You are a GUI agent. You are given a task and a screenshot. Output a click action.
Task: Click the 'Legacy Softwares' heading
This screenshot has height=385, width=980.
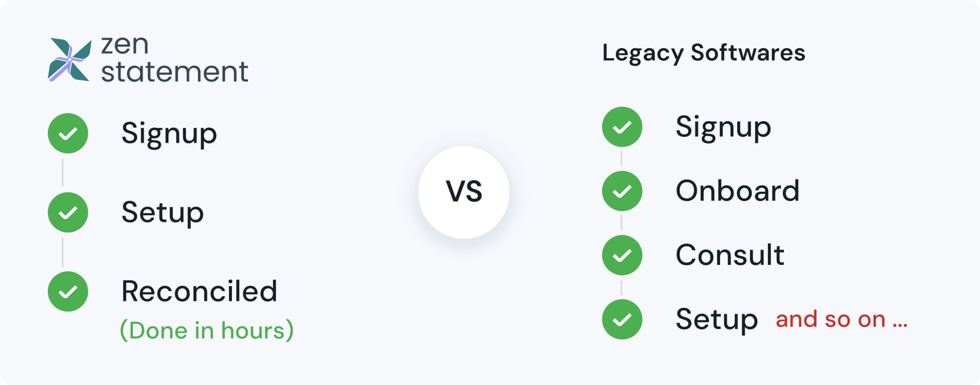(704, 53)
